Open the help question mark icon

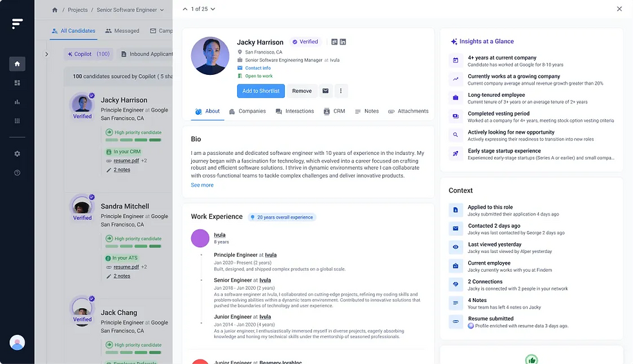(17, 173)
